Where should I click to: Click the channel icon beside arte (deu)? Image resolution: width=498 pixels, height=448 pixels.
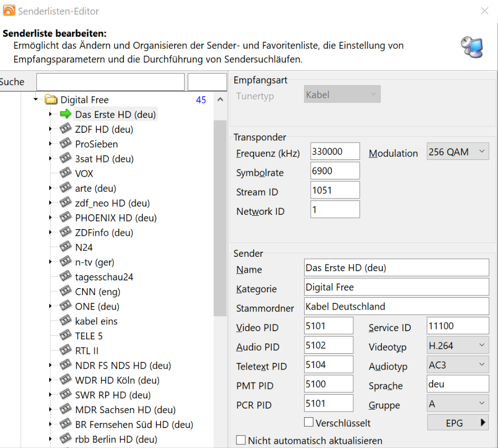pos(66,188)
